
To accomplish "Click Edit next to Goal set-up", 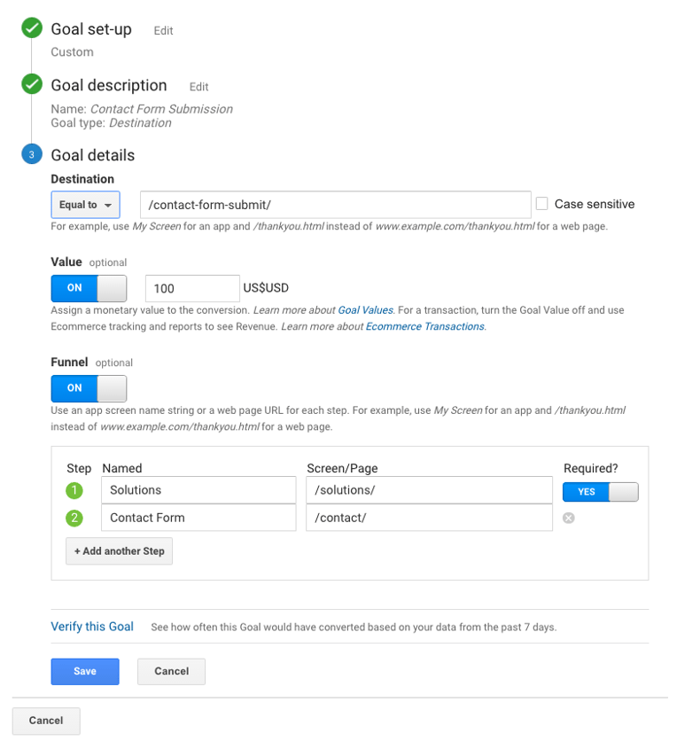I will coord(163,30).
